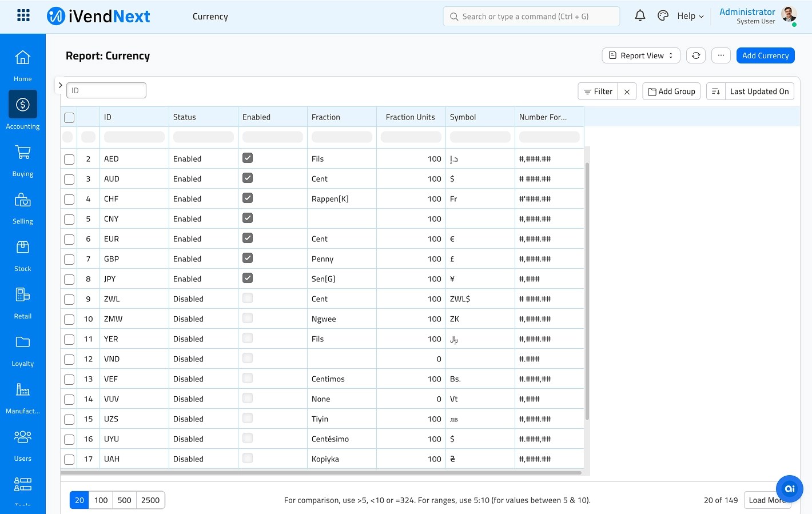The image size is (812, 514).
Task: Click the Administrator user name
Action: click(747, 11)
